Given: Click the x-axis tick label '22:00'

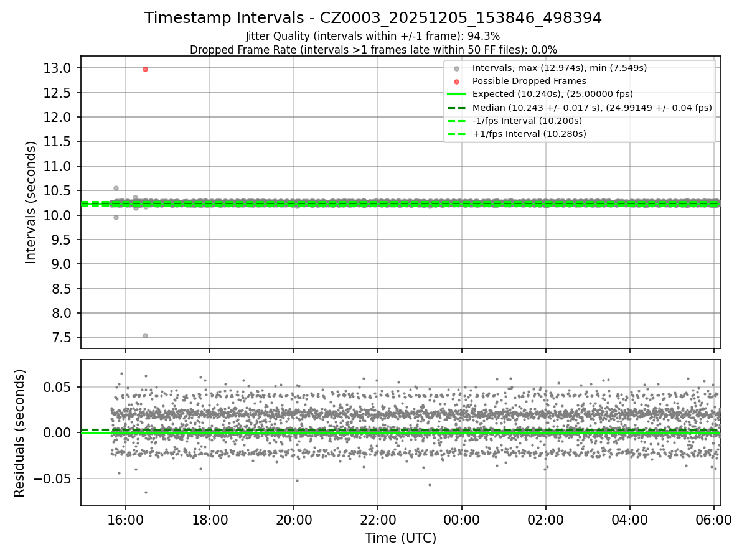Looking at the screenshot, I should (378, 520).
